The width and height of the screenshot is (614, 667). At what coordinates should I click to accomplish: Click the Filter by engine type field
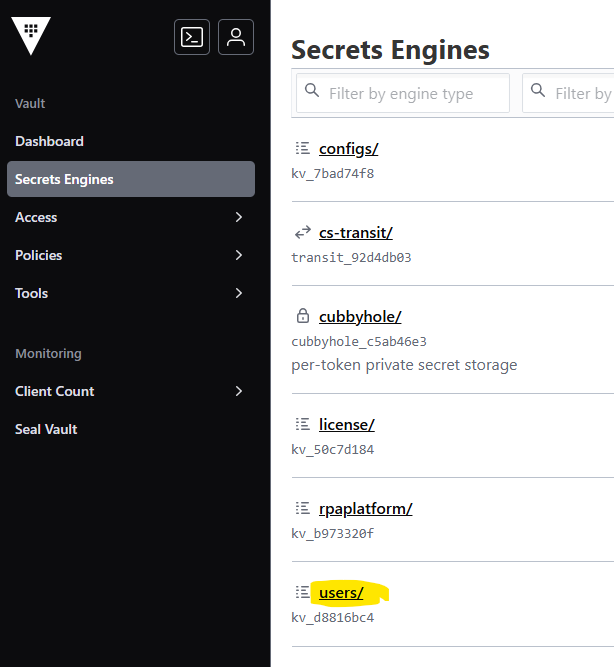(x=403, y=93)
